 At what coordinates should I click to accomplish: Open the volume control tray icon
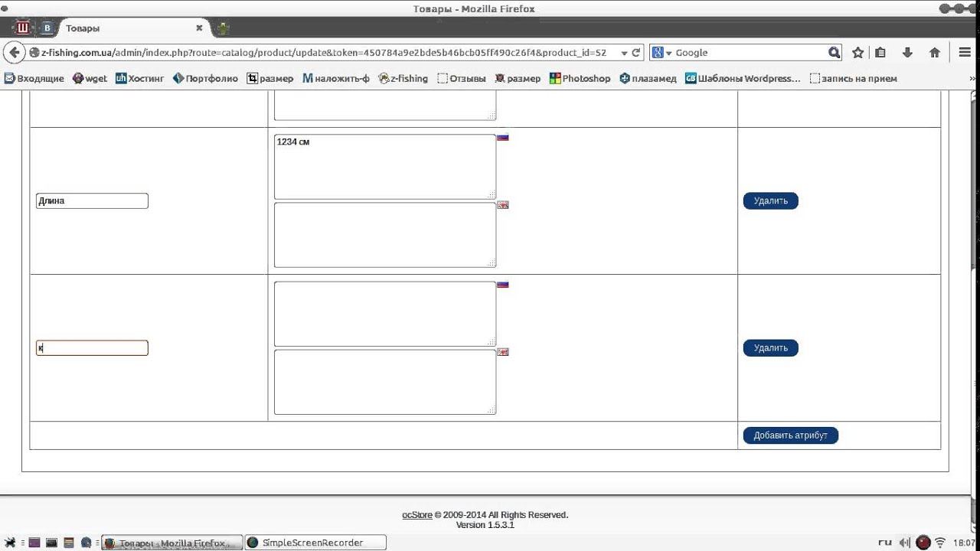pyautogui.click(x=906, y=543)
